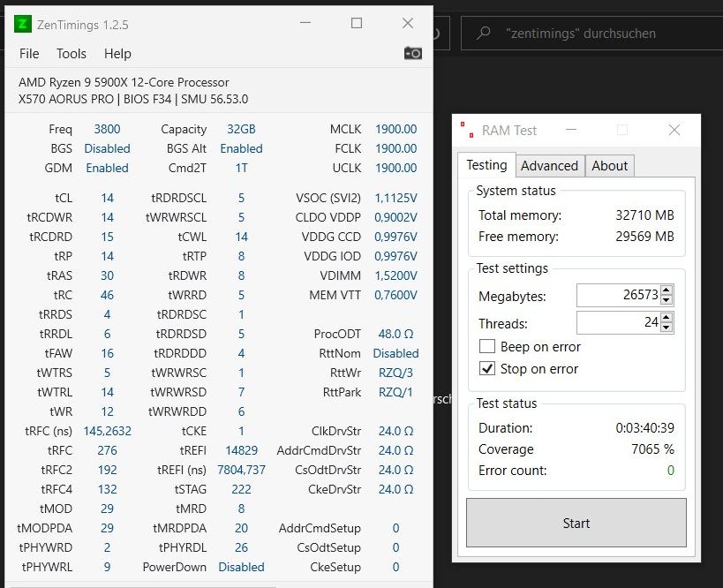The height and width of the screenshot is (588, 723).
Task: Open the Tools menu in ZenTimings
Action: click(72, 54)
